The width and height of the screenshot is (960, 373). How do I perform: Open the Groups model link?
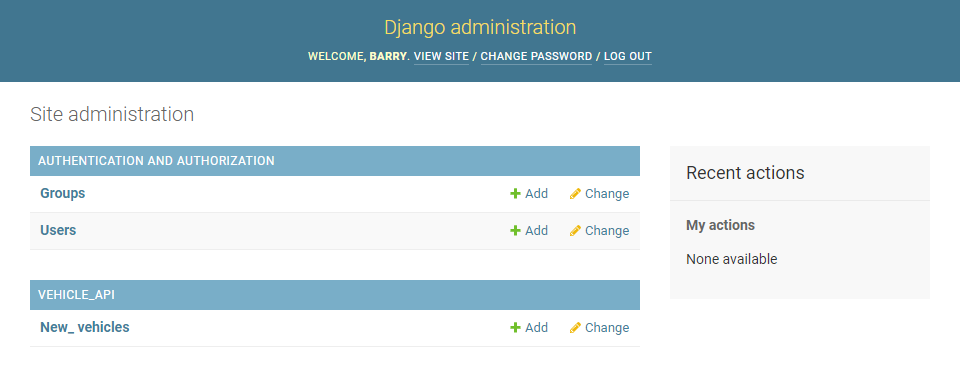click(62, 194)
